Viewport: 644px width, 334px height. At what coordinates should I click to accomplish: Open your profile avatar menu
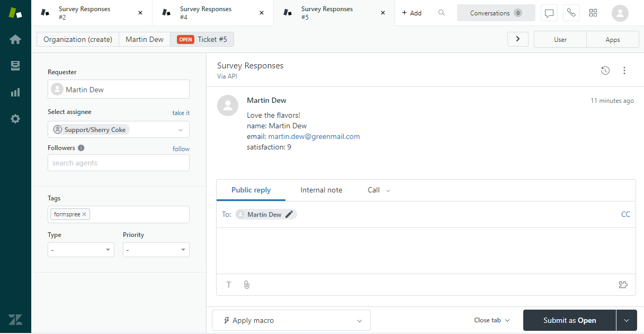[620, 13]
